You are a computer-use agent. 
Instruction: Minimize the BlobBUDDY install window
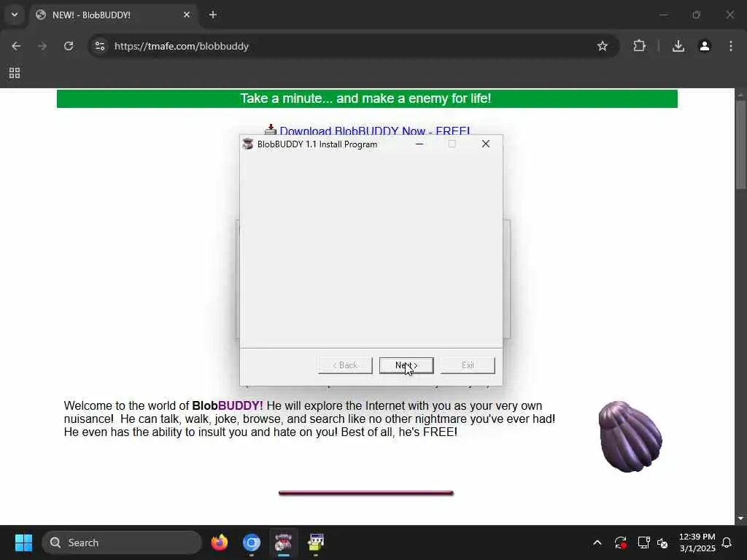tap(419, 144)
